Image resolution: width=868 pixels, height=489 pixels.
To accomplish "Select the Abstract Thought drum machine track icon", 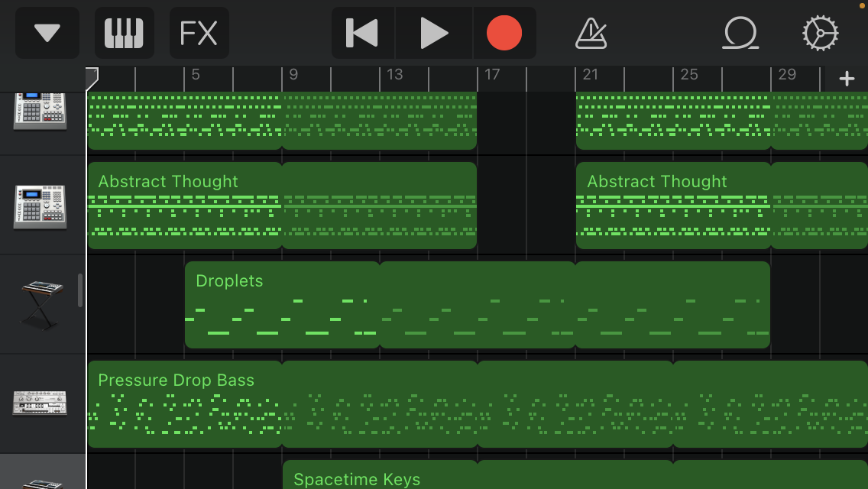I will coord(40,205).
